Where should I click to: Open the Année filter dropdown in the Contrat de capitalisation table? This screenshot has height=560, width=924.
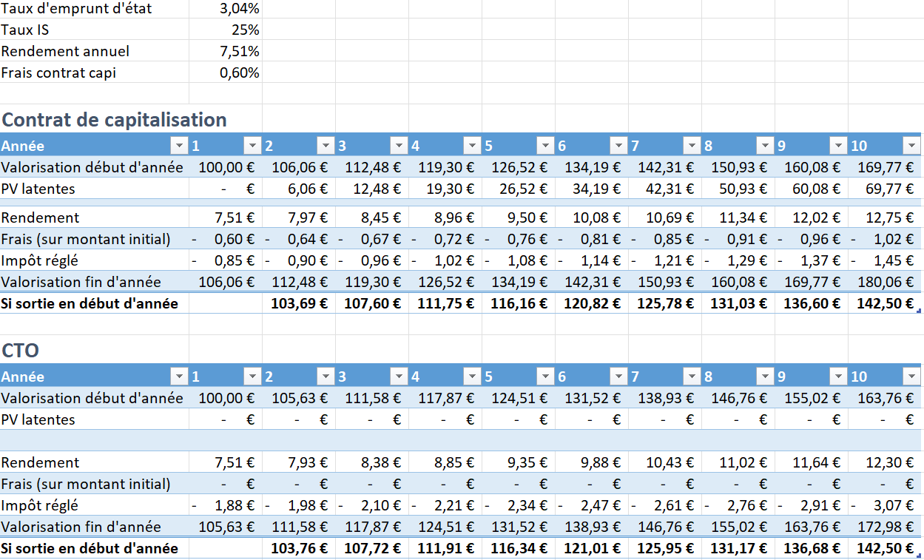coord(178,145)
